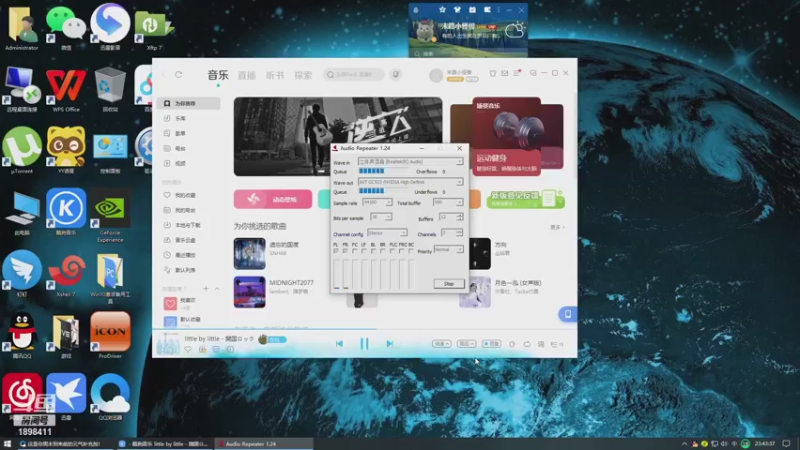
Task: Toggle the FC channel checkbox
Action: tap(355, 251)
